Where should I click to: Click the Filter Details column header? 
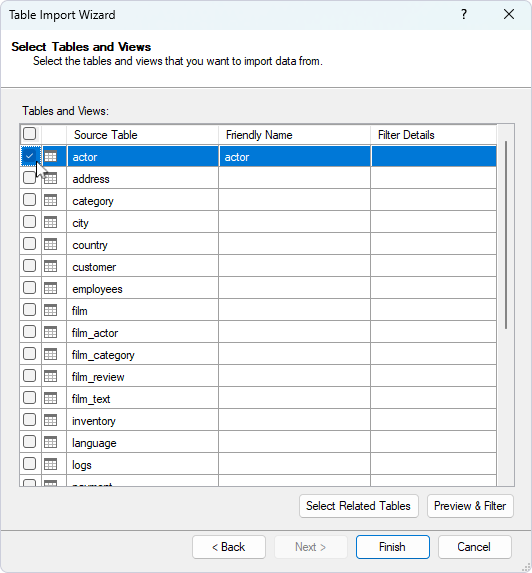pyautogui.click(x=433, y=135)
